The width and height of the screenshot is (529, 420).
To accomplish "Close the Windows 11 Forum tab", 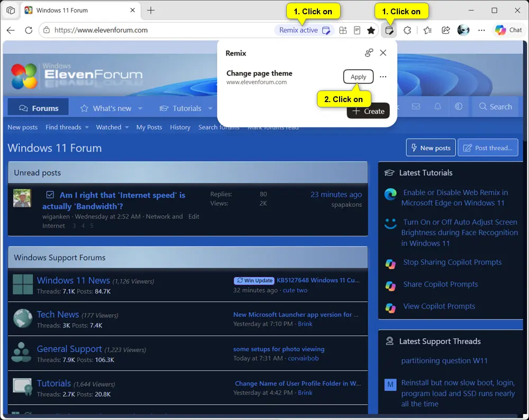I will point(133,10).
